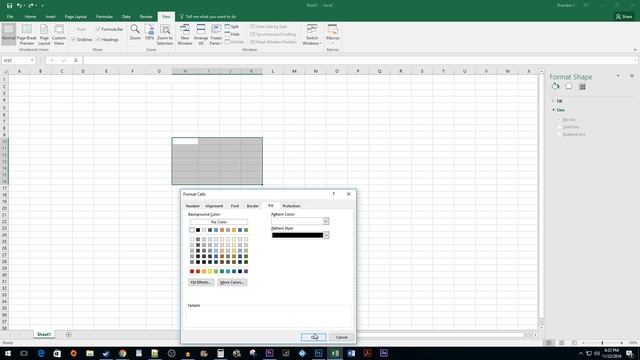Redo the last action
The width and height of the screenshot is (640, 360).
coord(31,5)
